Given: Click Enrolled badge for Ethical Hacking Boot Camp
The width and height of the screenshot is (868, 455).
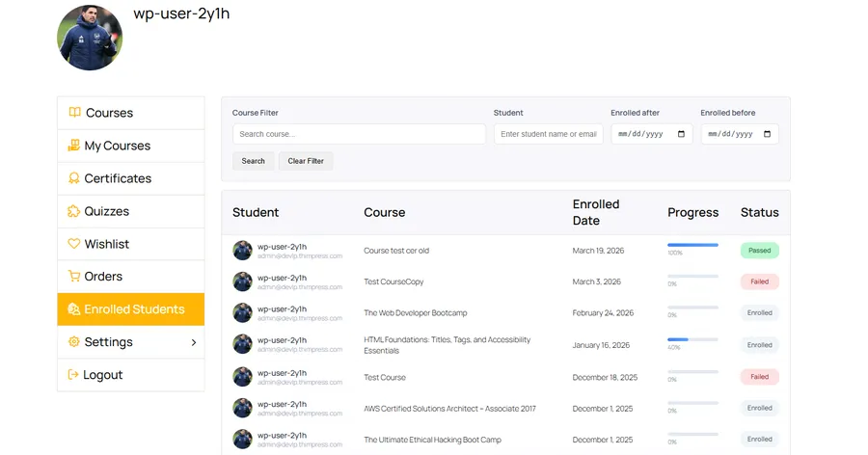Looking at the screenshot, I should click(x=760, y=439).
